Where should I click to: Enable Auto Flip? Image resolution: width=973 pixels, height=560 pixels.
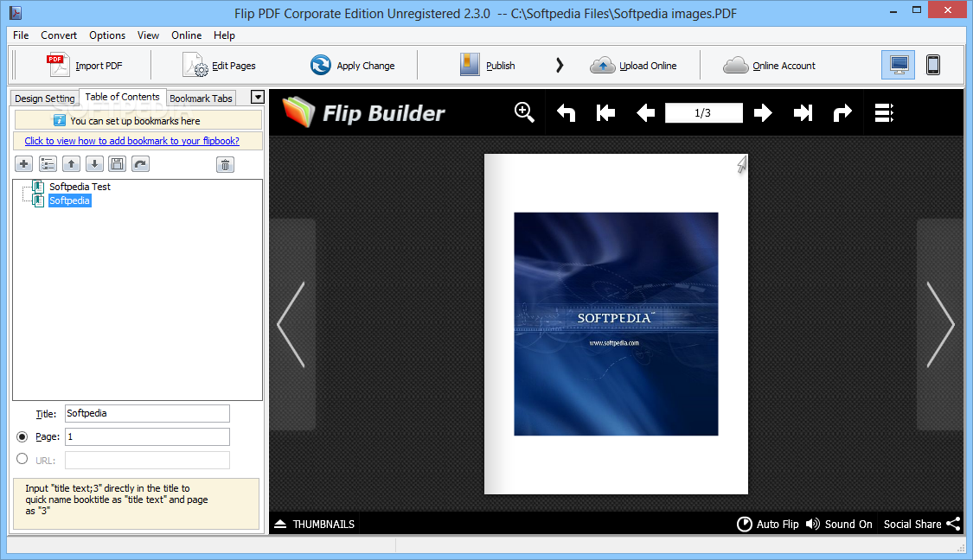click(768, 524)
